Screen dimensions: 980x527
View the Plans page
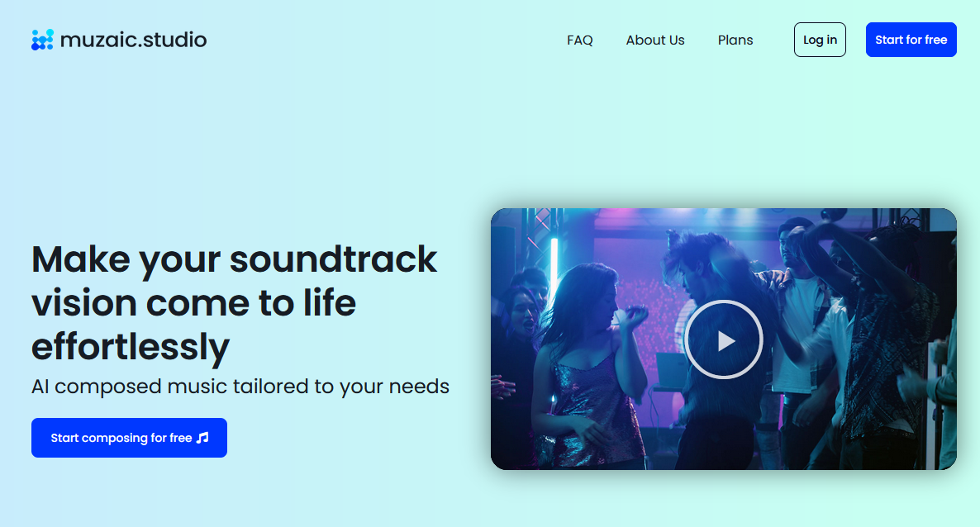(x=735, y=40)
